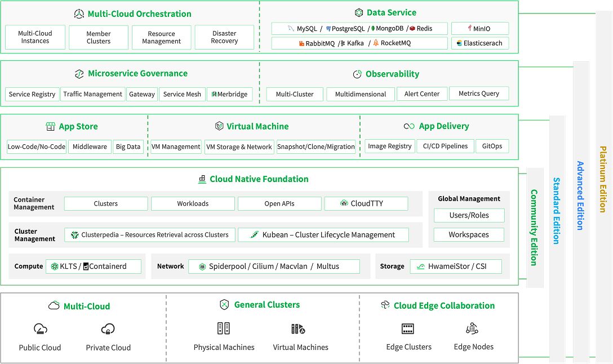Click the CloudTTY logo icon

tap(344, 203)
